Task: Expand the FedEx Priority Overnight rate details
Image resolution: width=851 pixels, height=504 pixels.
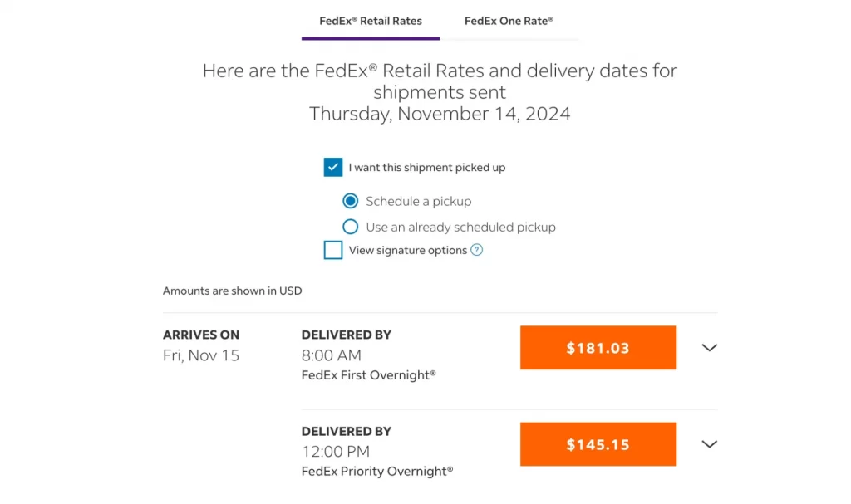Action: (x=709, y=444)
